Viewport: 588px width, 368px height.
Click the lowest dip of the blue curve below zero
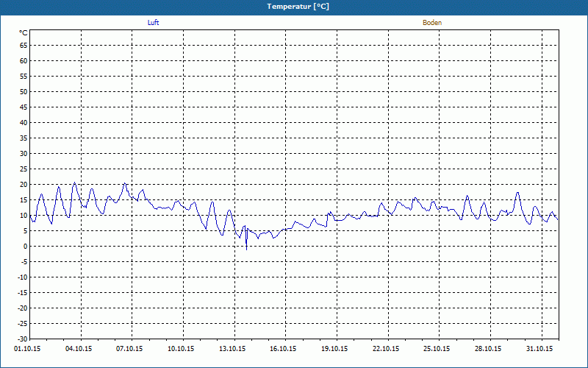tap(246, 249)
